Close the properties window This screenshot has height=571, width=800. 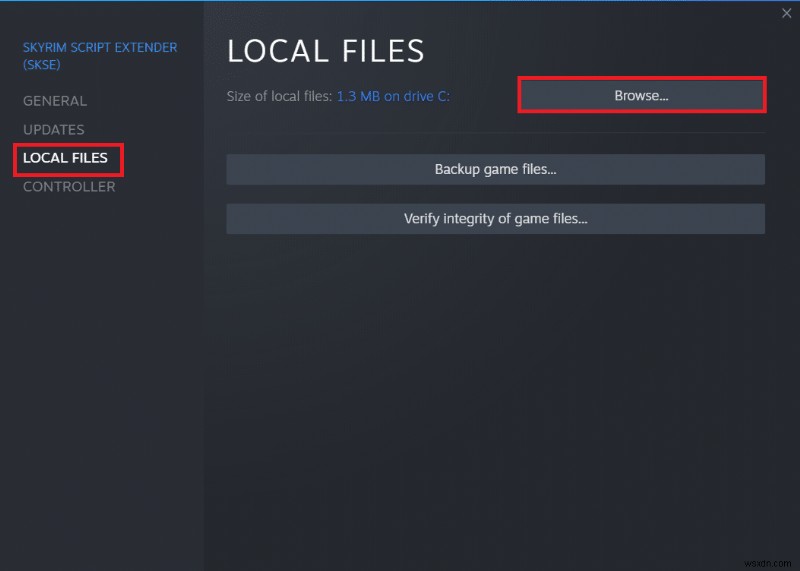pyautogui.click(x=786, y=13)
